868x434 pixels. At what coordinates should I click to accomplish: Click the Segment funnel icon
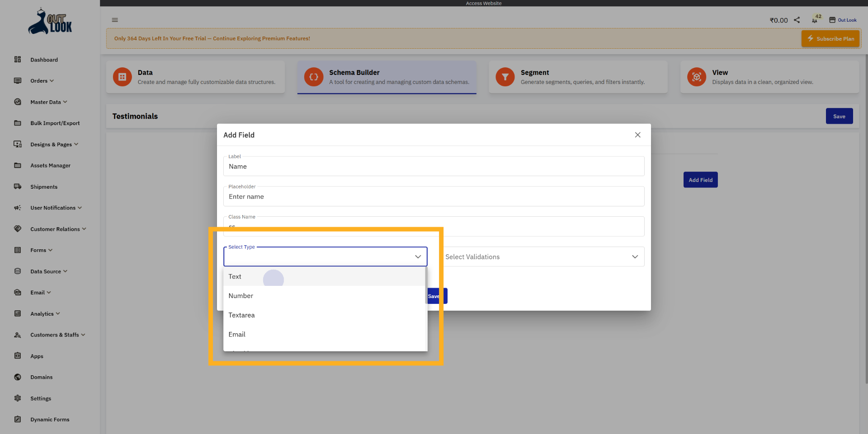pyautogui.click(x=505, y=77)
